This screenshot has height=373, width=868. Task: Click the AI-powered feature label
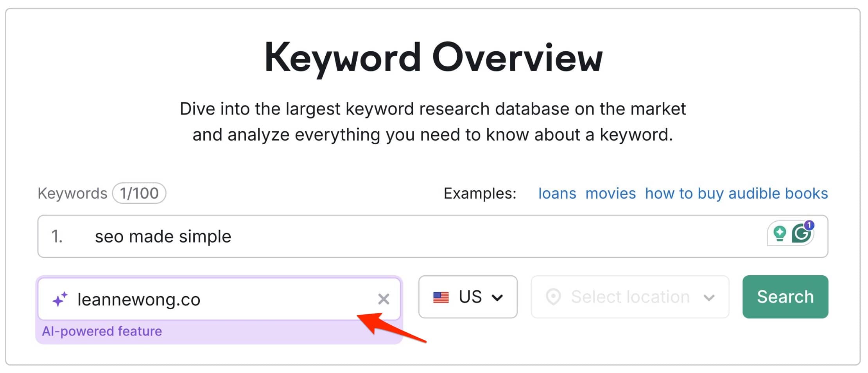click(102, 331)
